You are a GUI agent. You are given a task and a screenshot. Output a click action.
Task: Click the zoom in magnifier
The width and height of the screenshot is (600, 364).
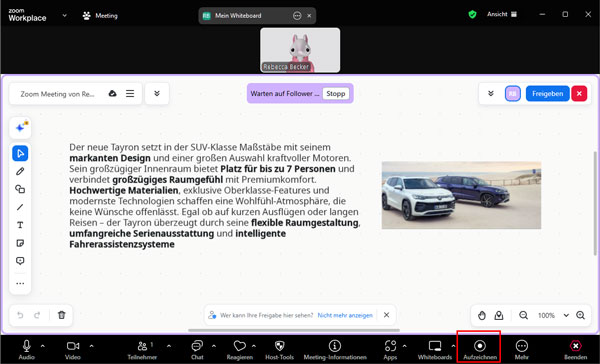[580, 315]
